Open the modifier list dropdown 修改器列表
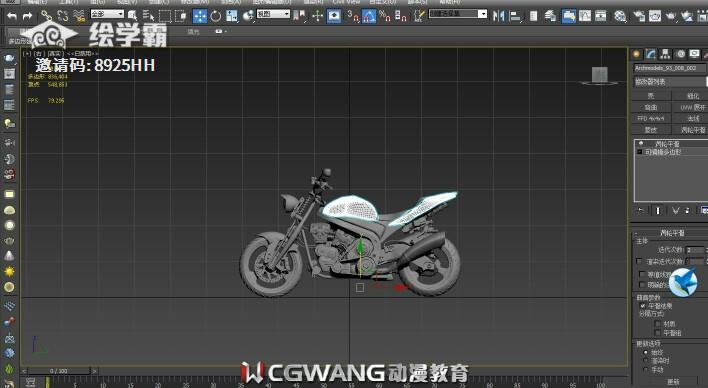The height and width of the screenshot is (388, 708). pyautogui.click(x=670, y=82)
